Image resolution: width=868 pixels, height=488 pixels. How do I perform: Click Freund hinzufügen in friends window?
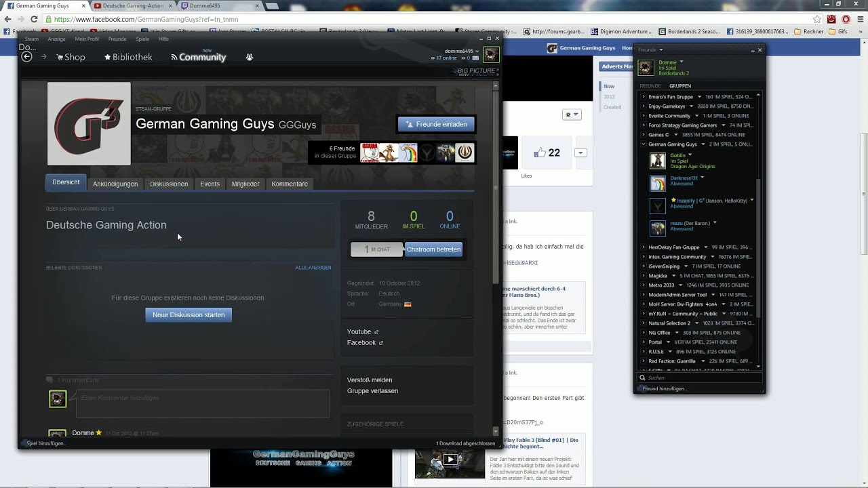(x=665, y=389)
